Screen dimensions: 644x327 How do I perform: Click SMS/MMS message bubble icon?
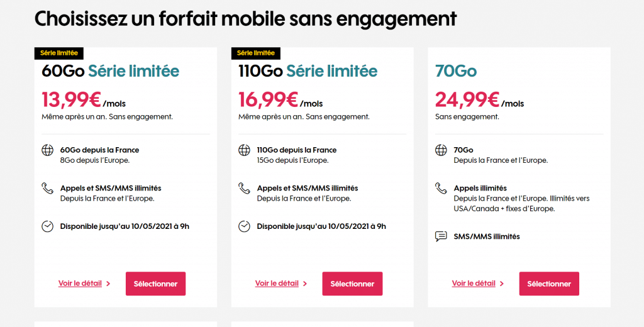[x=441, y=236]
